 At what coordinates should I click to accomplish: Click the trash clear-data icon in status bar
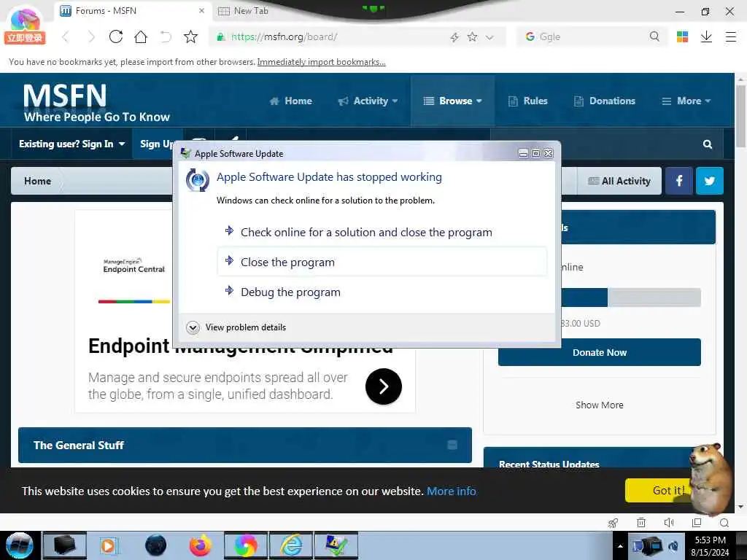tap(641, 523)
